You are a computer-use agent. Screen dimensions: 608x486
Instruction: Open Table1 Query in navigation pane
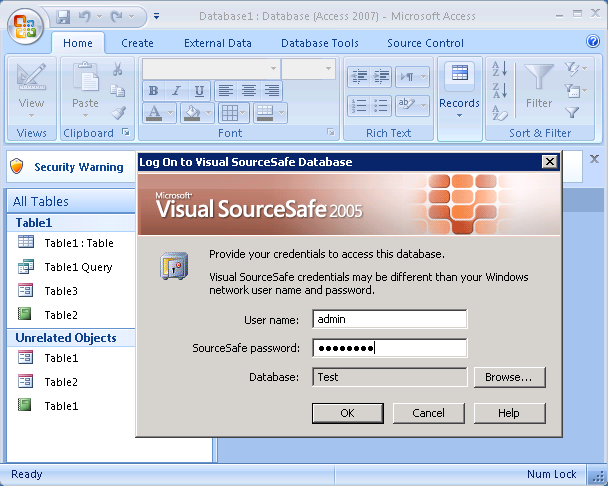(x=78, y=267)
